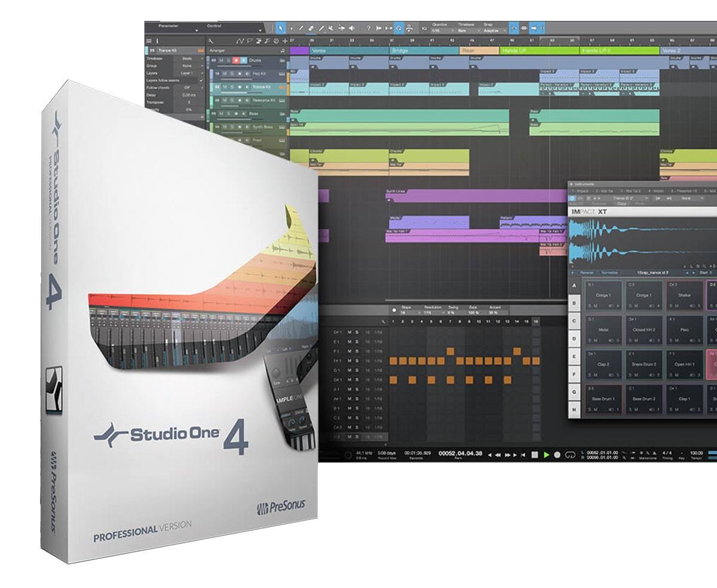Adjust the Gate 100% value
Image resolution: width=717 pixels, height=588 pixels.
pyautogui.click(x=474, y=313)
